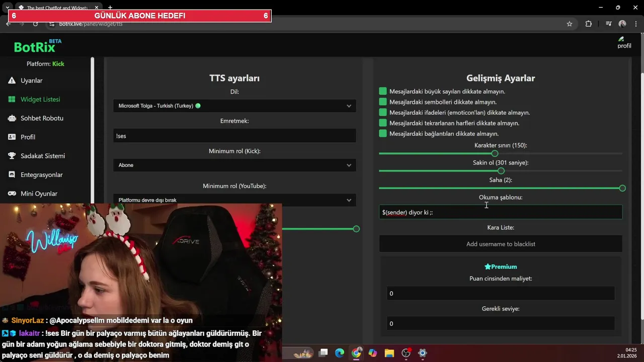Open the Minimum rol (YouTube) dropdown
This screenshot has height=362, width=644.
pyautogui.click(x=234, y=200)
